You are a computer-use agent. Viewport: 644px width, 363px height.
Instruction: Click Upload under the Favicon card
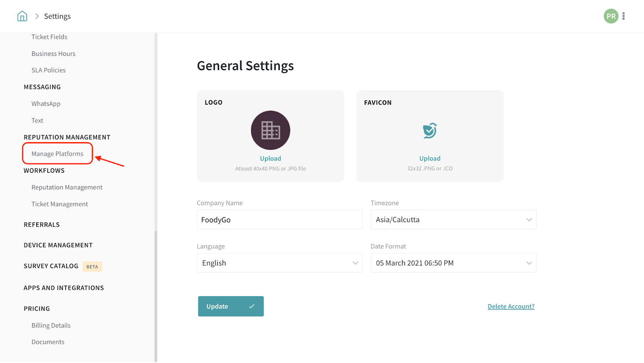click(429, 159)
